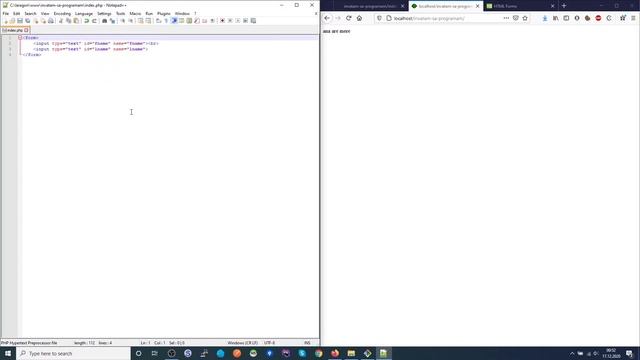Click the Open file toolbar icon
This screenshot has width=640, height=360.
pyautogui.click(x=12, y=21)
